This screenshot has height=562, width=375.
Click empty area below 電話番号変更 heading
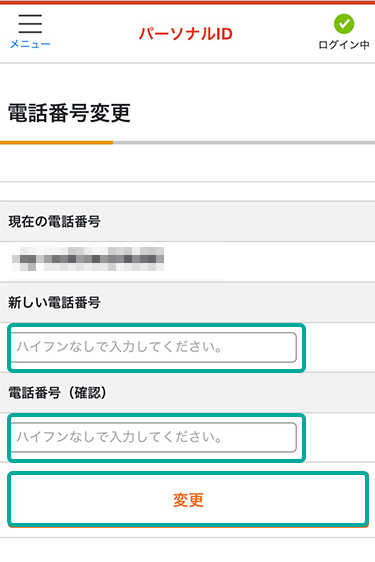point(188,163)
